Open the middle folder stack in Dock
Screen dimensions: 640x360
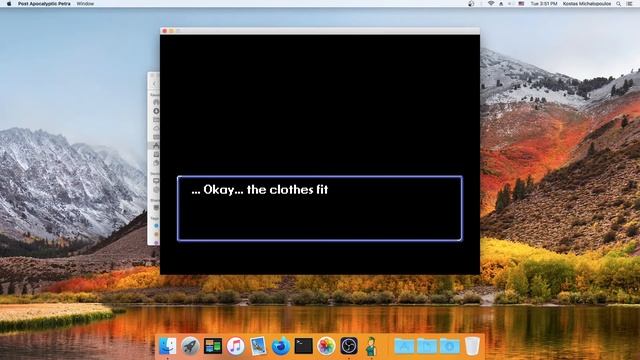click(x=427, y=346)
